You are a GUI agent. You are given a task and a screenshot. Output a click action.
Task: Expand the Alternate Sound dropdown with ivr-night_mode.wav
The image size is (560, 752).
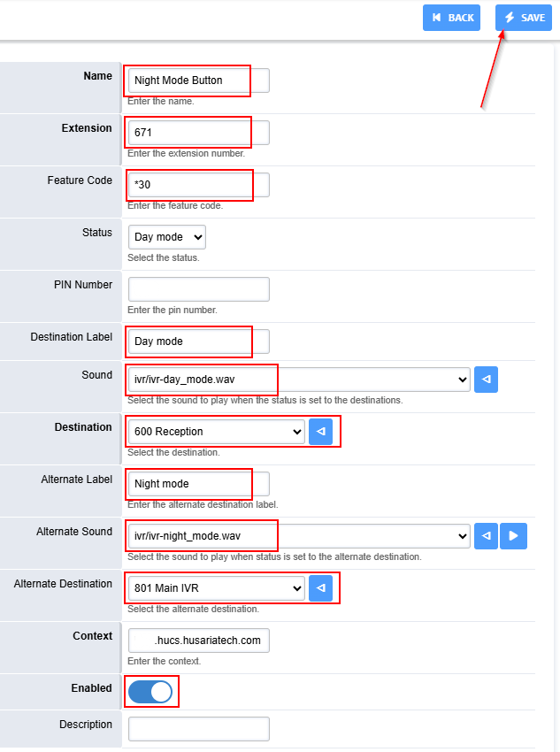(298, 536)
